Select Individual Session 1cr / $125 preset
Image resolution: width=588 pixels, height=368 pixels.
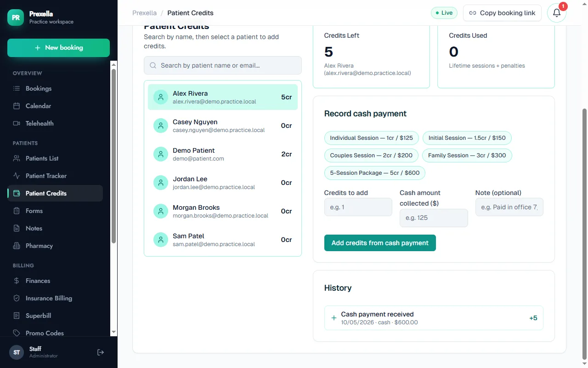point(371,138)
